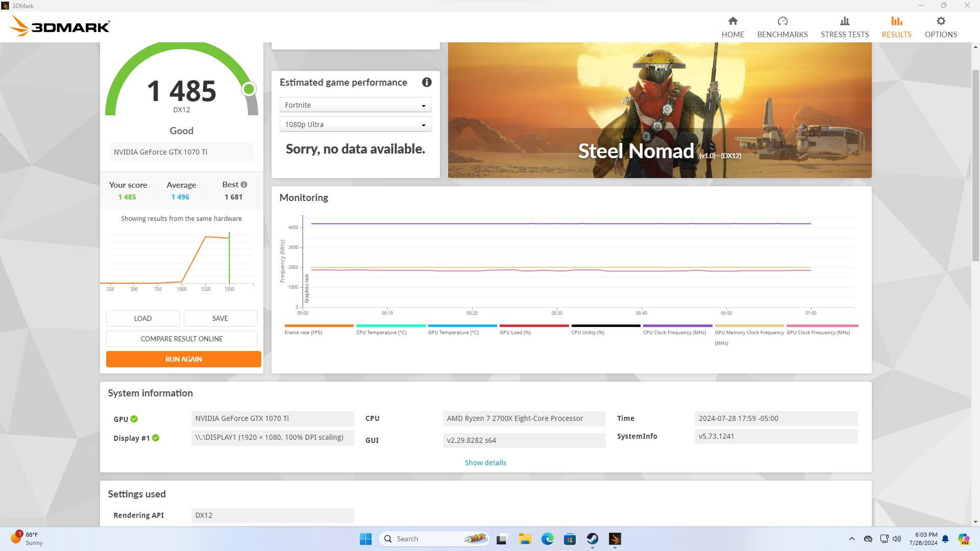Open the notification bell in the tray
Image resolution: width=980 pixels, height=551 pixels.
click(945, 539)
